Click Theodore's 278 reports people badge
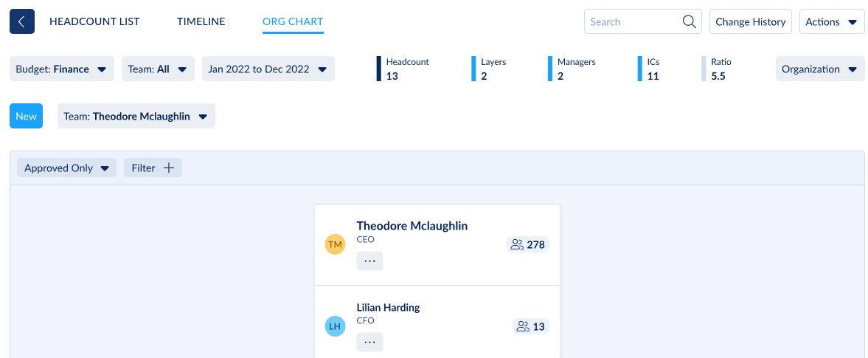The width and height of the screenshot is (868, 358). 528,244
